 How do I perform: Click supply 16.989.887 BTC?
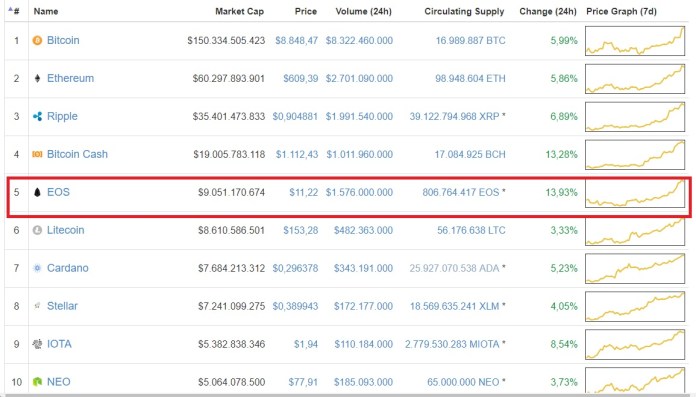tap(471, 41)
